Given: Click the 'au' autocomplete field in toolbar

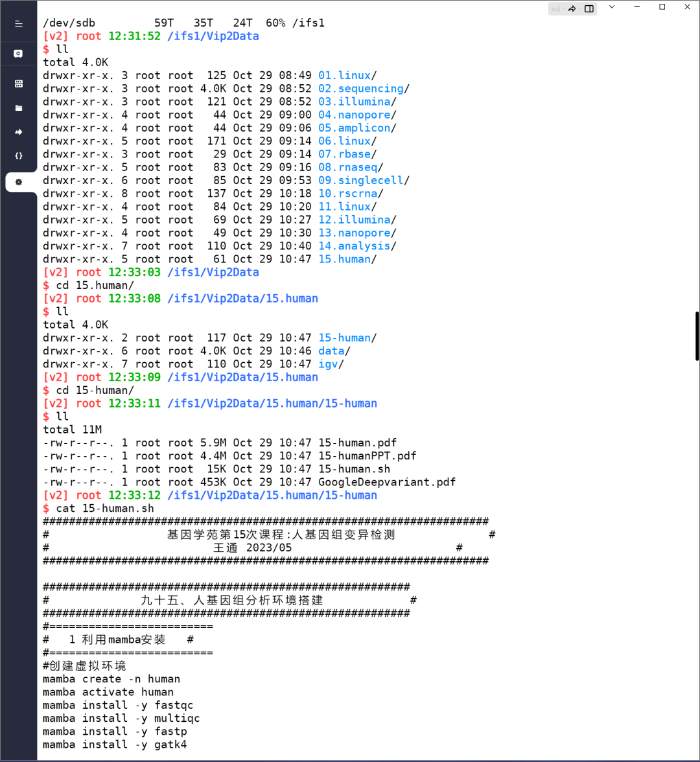Looking at the screenshot, I should [555, 9].
